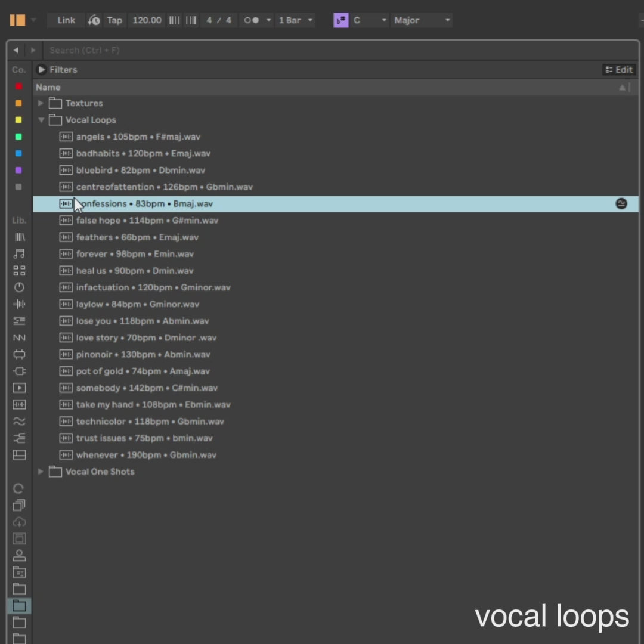Screen dimensions: 644x644
Task: Open the Drums category grid icon
Action: [x=19, y=271]
